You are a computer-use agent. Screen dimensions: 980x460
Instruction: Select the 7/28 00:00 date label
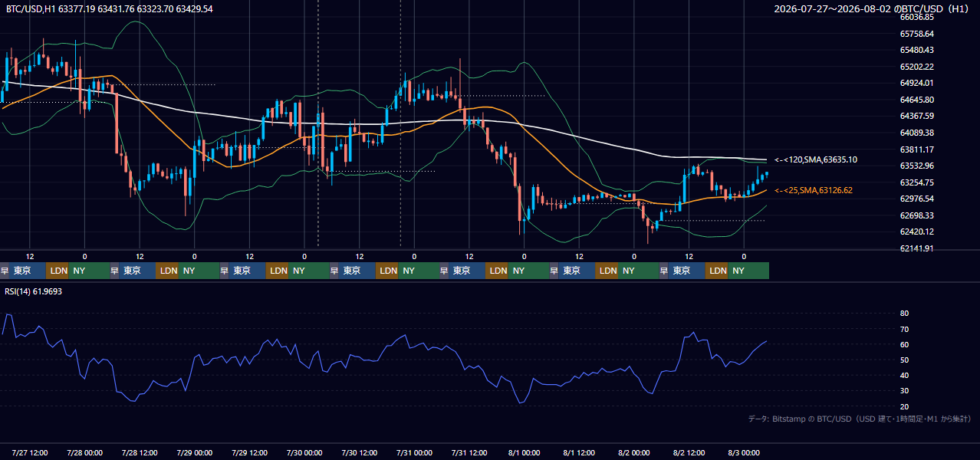pyautogui.click(x=85, y=452)
